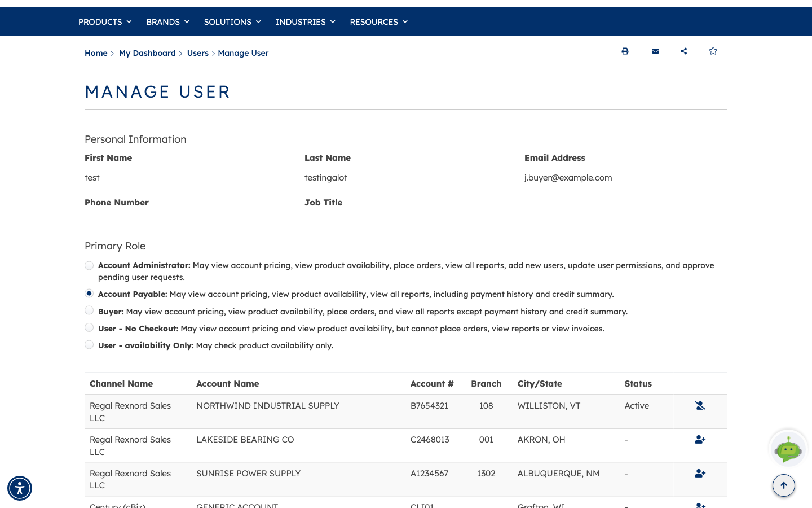Go to Home breadcrumb link
The height and width of the screenshot is (508, 812).
pyautogui.click(x=96, y=53)
